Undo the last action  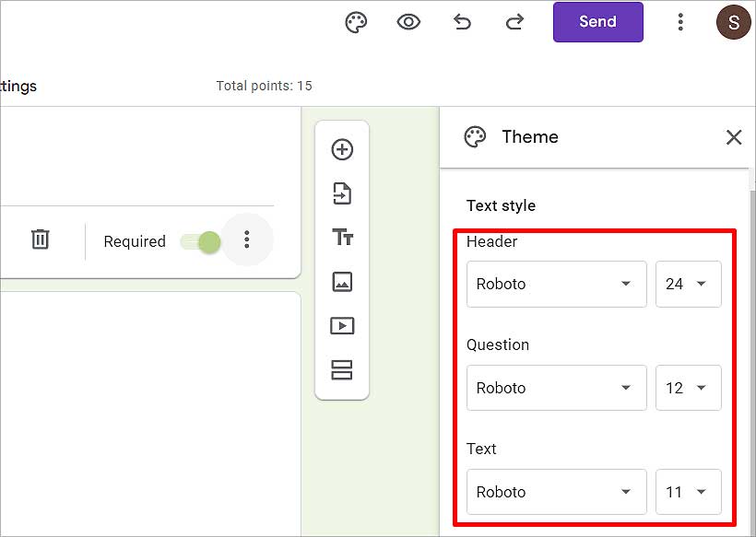462,22
